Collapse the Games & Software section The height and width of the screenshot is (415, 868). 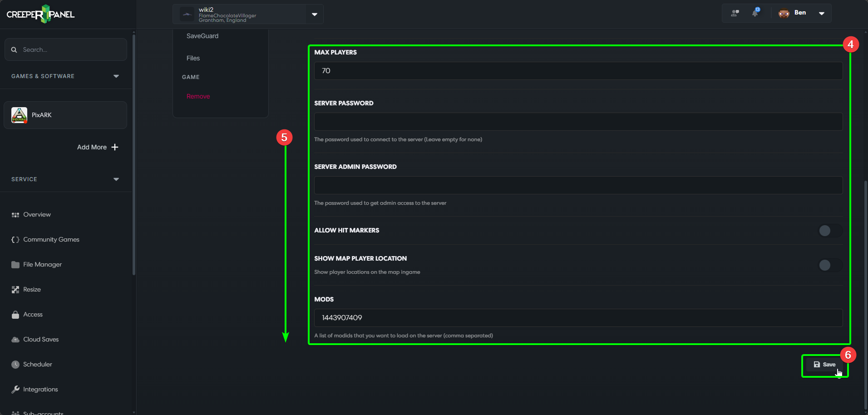click(116, 76)
